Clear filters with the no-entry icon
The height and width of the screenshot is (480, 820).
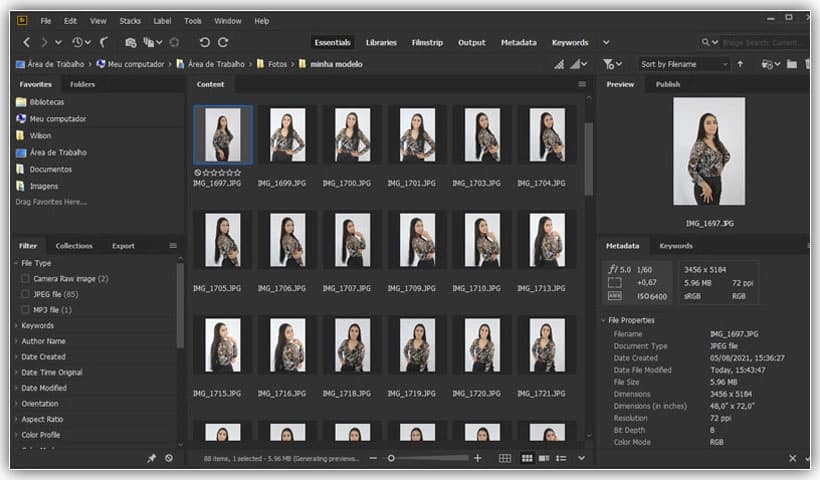click(x=169, y=458)
